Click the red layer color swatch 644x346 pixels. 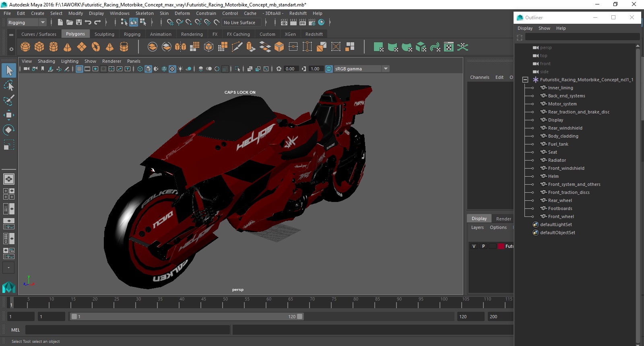501,246
